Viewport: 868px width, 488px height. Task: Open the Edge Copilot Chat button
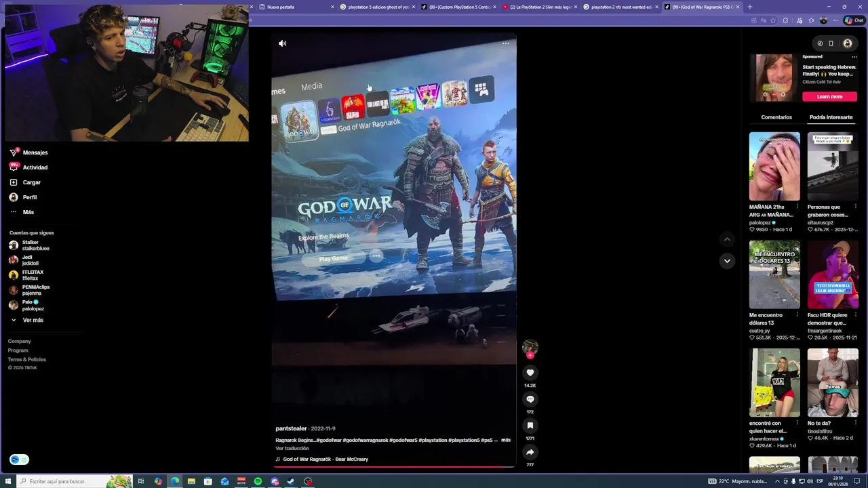[853, 20]
